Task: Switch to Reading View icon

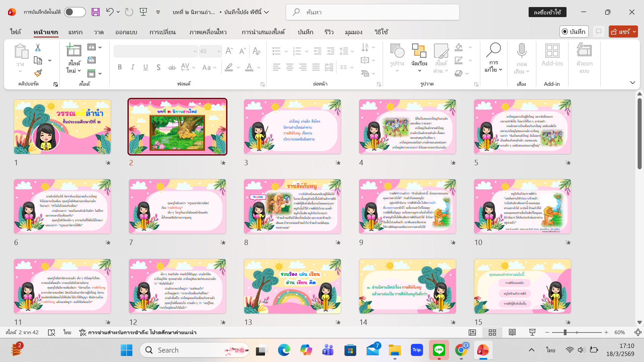Action: pyautogui.click(x=512, y=332)
